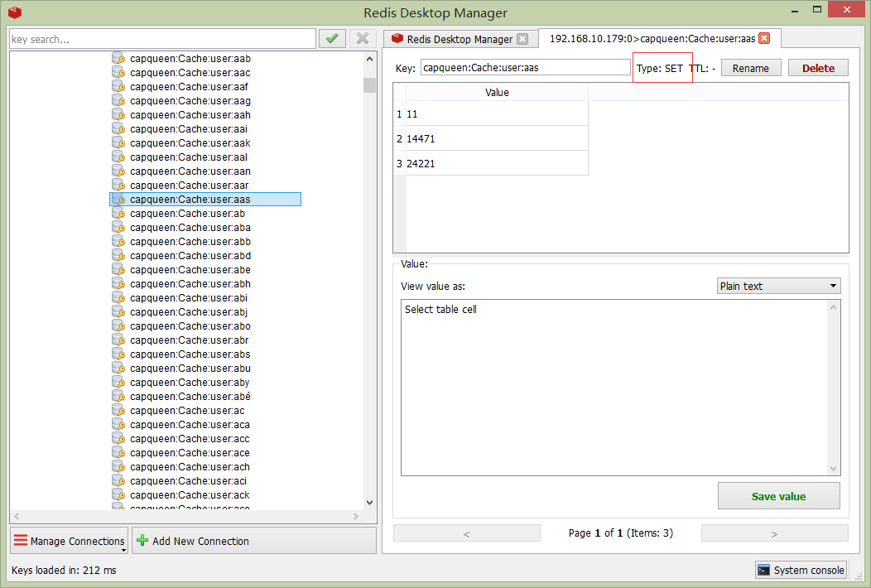Click the key icon beside capqueen:Cache:user:aan

coord(118,171)
